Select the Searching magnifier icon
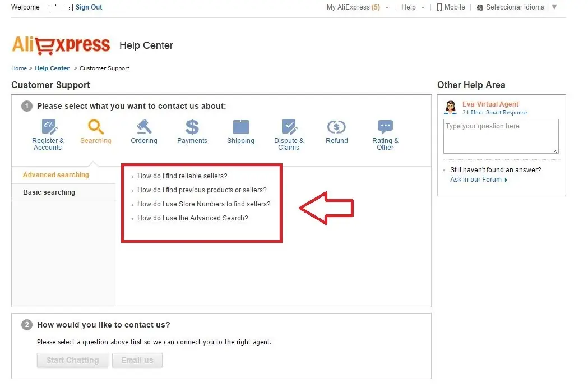This screenshot has height=391, width=588. tap(96, 127)
